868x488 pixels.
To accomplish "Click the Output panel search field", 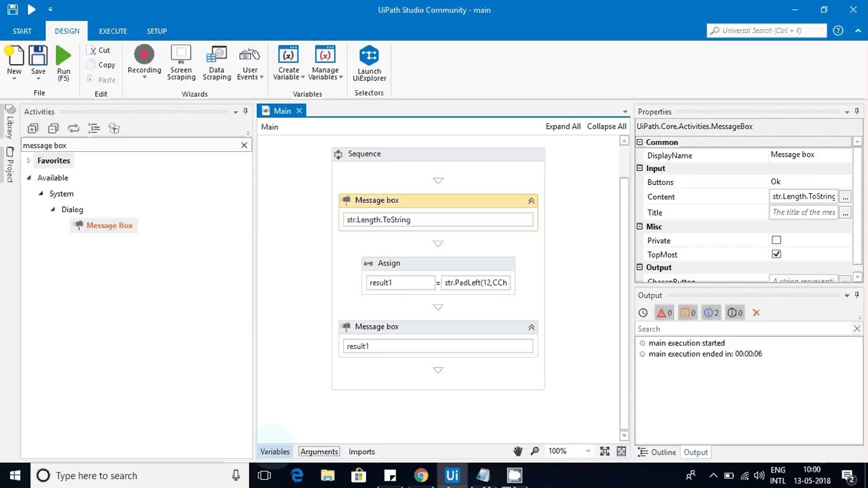I will click(744, 329).
